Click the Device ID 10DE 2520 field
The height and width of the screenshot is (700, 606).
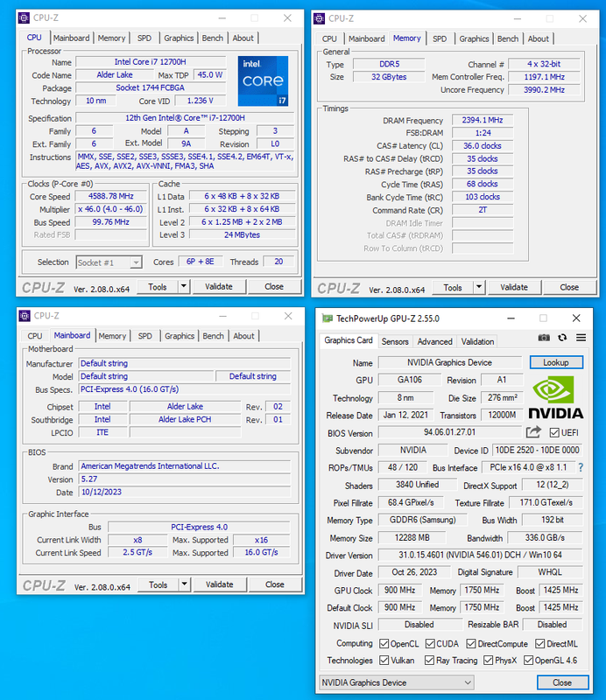[538, 450]
